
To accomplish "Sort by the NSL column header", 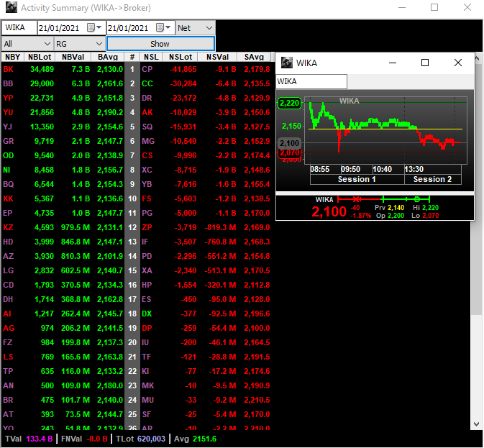I will pyautogui.click(x=151, y=57).
